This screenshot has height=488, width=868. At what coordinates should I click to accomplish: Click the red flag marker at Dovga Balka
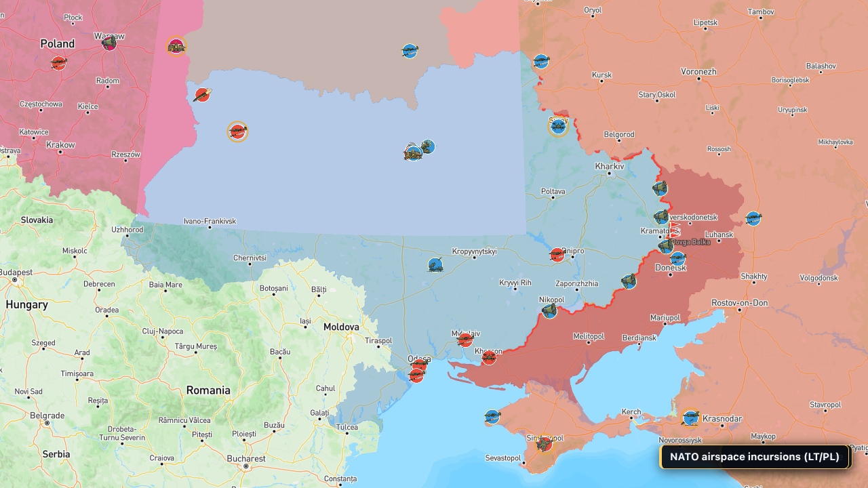pyautogui.click(x=675, y=229)
